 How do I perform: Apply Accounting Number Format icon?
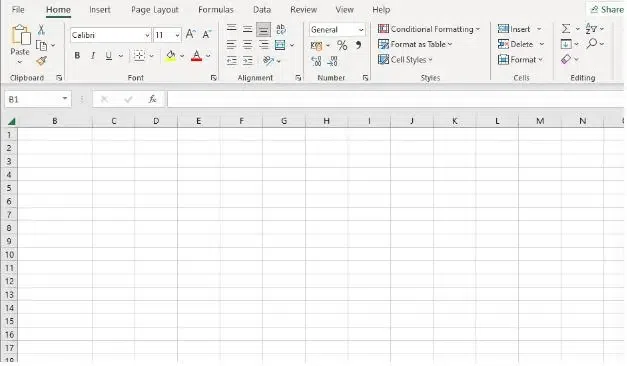[x=316, y=46]
